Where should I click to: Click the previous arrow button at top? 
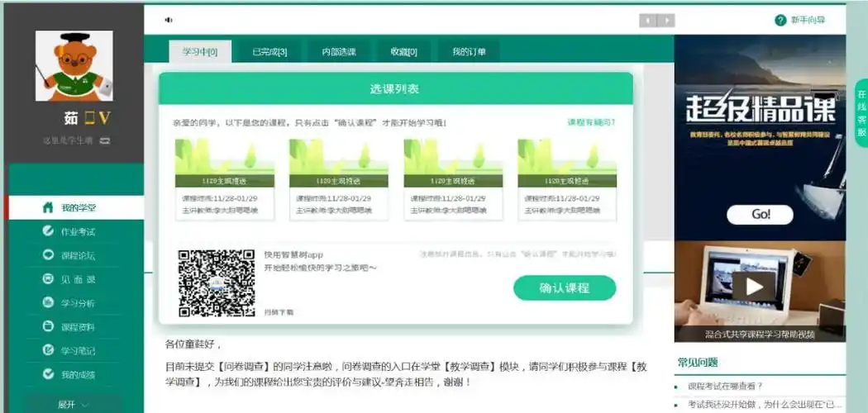pos(647,21)
